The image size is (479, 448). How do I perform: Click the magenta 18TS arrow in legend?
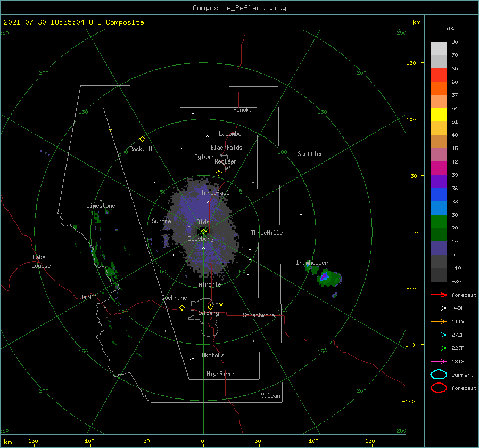pyautogui.click(x=439, y=362)
